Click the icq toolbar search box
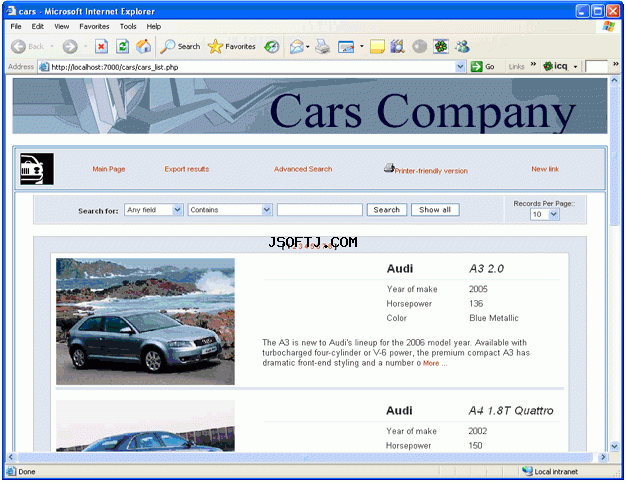 [596, 66]
